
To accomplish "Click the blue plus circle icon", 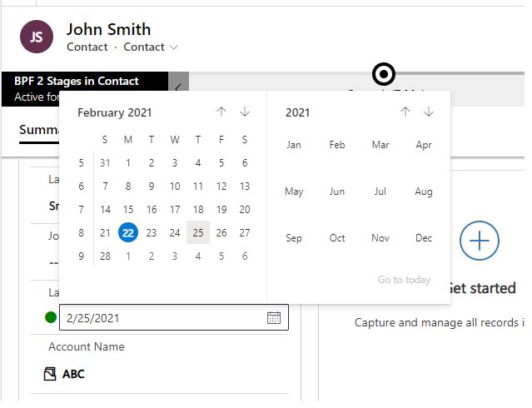I will (x=479, y=241).
